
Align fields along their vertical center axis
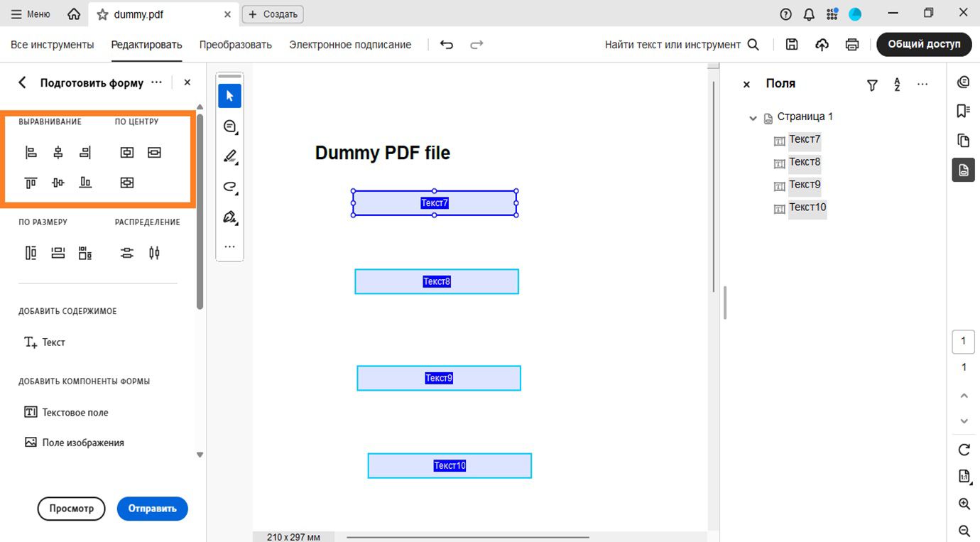click(58, 152)
